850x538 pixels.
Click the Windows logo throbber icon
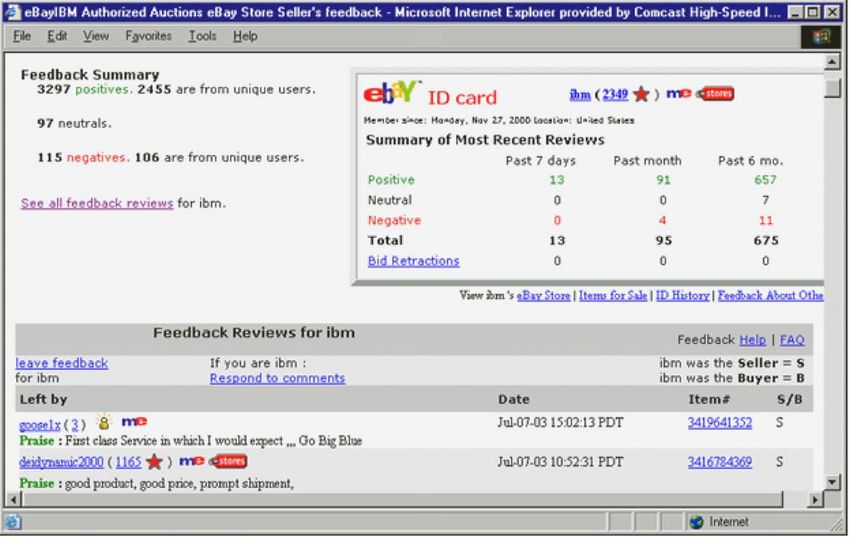pos(821,36)
